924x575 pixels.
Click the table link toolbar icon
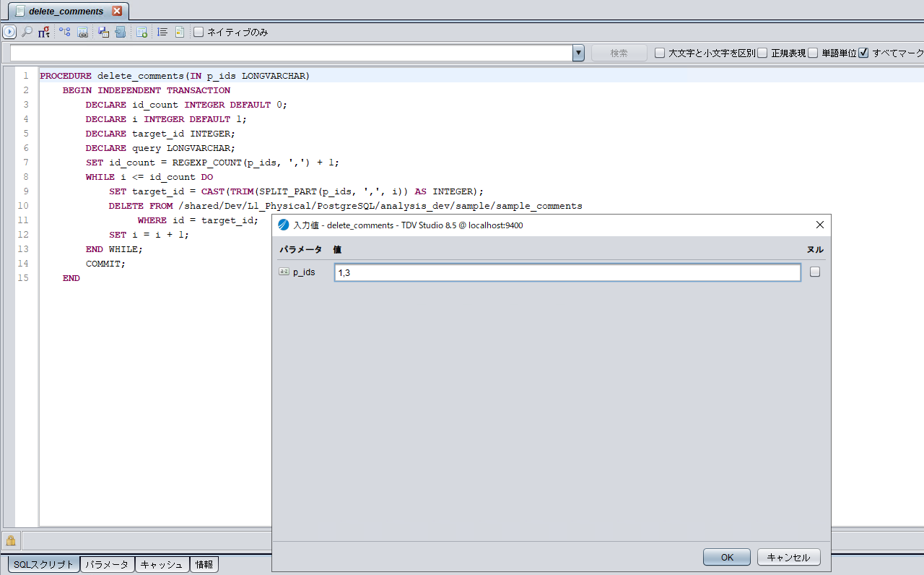click(83, 32)
